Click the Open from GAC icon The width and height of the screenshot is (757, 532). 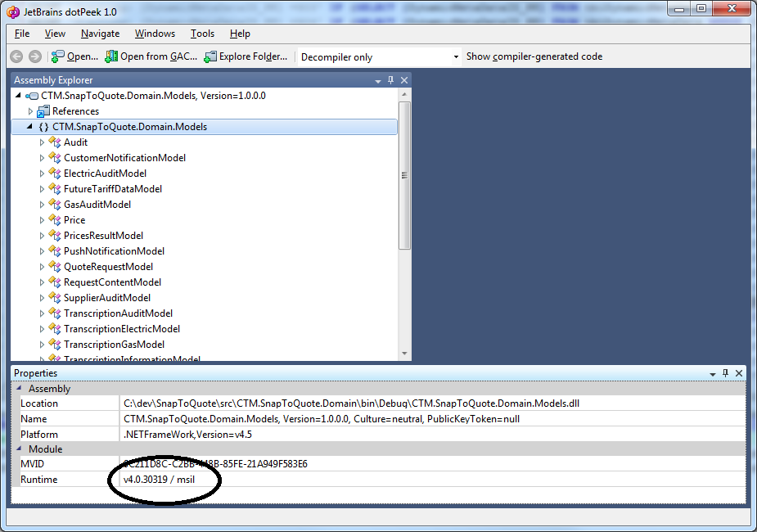[111, 56]
